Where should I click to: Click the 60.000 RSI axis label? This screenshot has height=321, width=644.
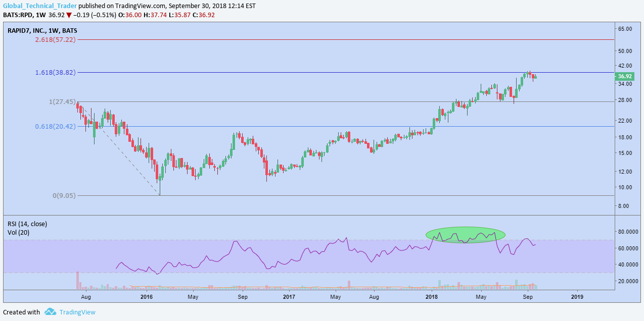coord(627,248)
